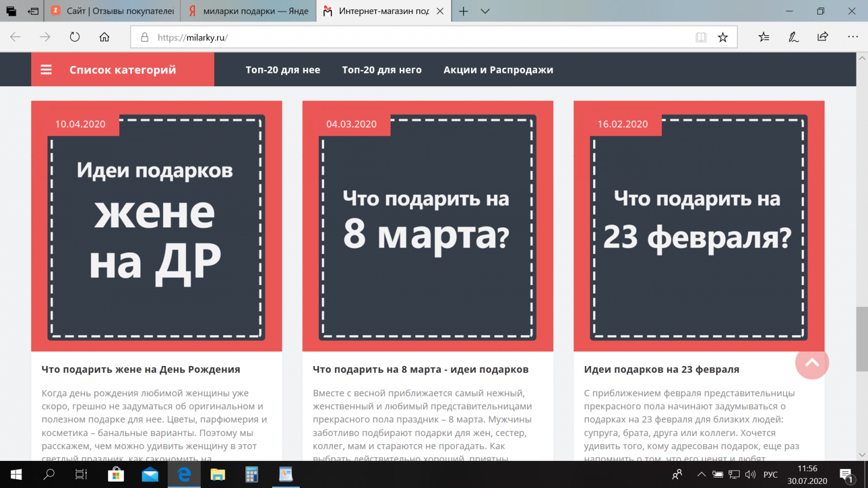868x488 pixels.
Task: Open Что подарить на 8 марта image
Action: pos(428,226)
